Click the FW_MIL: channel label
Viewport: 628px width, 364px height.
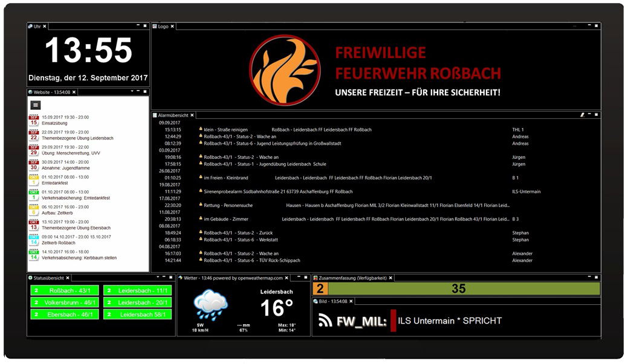pos(361,321)
